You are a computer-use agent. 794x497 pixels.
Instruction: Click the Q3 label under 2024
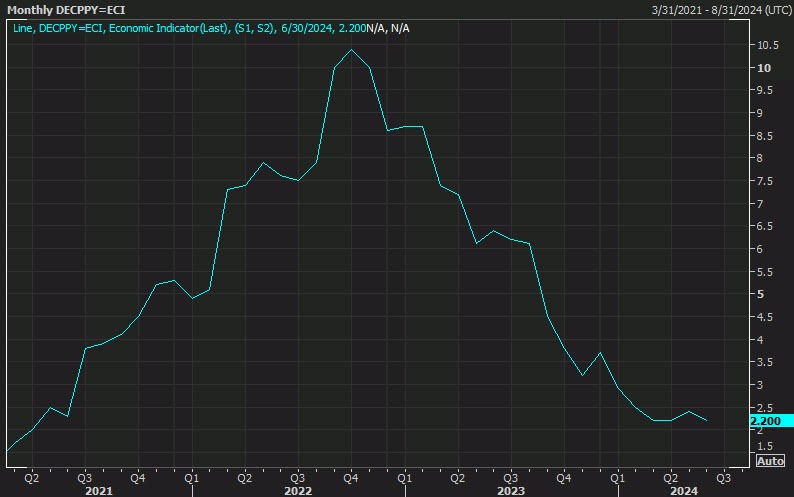(723, 477)
